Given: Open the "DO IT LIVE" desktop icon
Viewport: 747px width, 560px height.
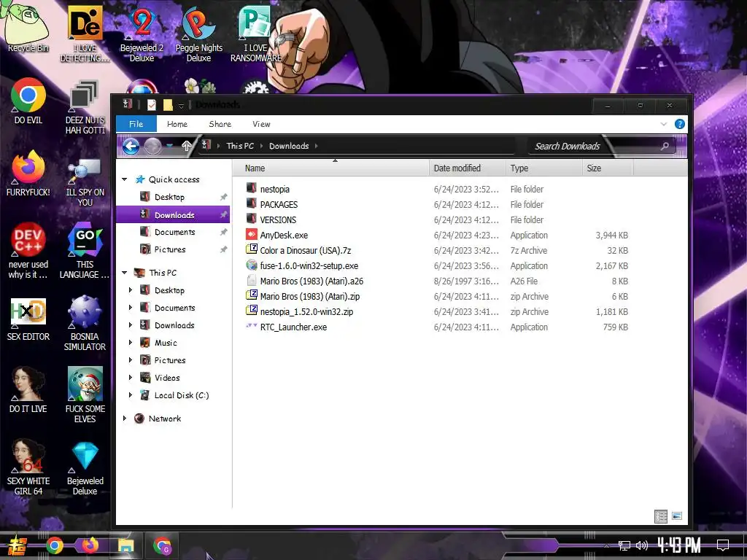Looking at the screenshot, I should 28,389.
